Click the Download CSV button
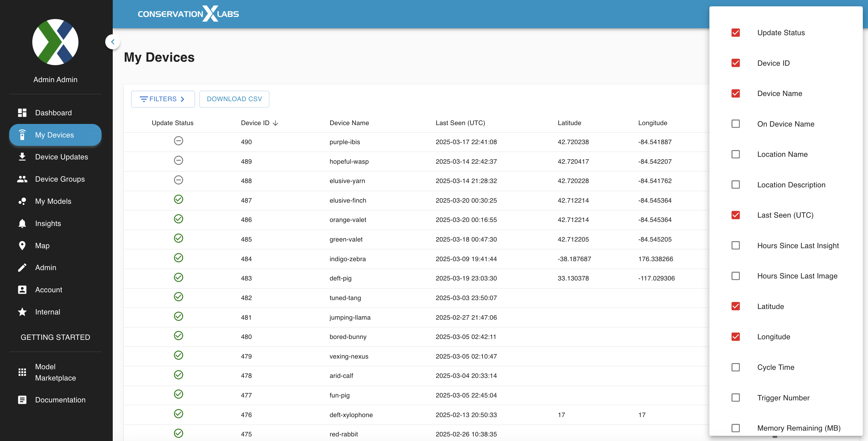 coord(234,99)
